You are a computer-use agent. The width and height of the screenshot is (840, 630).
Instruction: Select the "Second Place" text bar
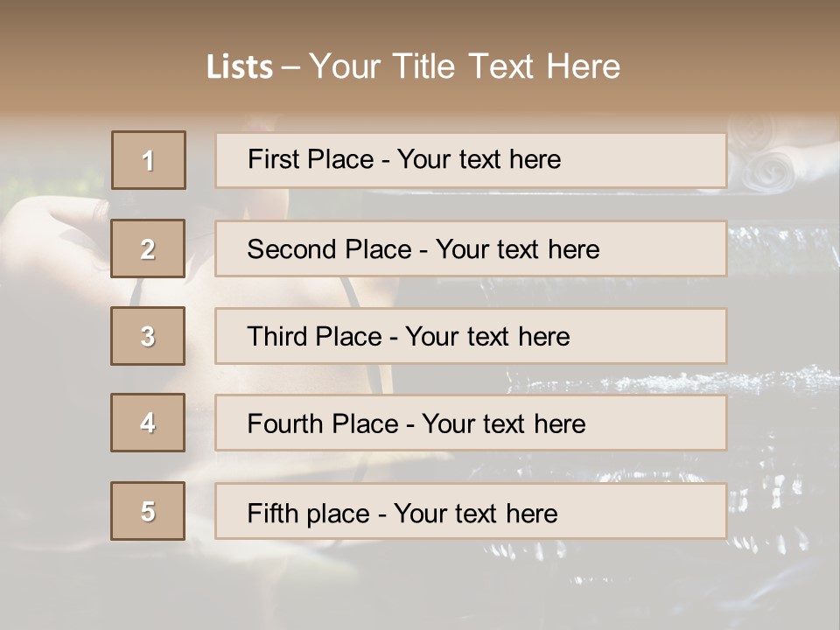click(x=471, y=248)
